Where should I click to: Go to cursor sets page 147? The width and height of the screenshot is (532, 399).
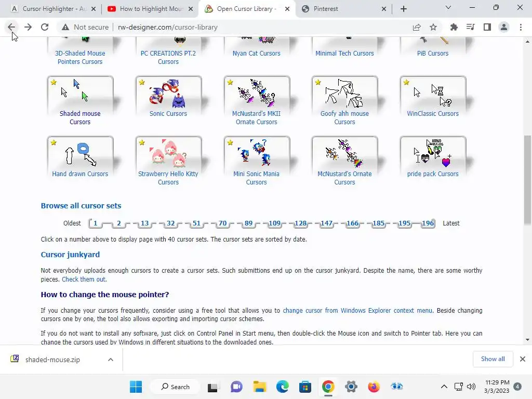326,223
